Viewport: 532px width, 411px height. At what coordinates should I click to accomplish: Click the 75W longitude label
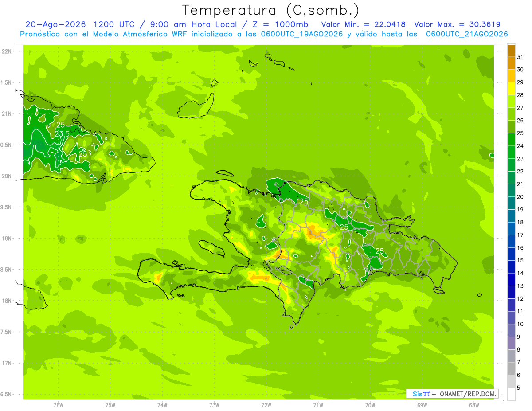[x=110, y=405]
